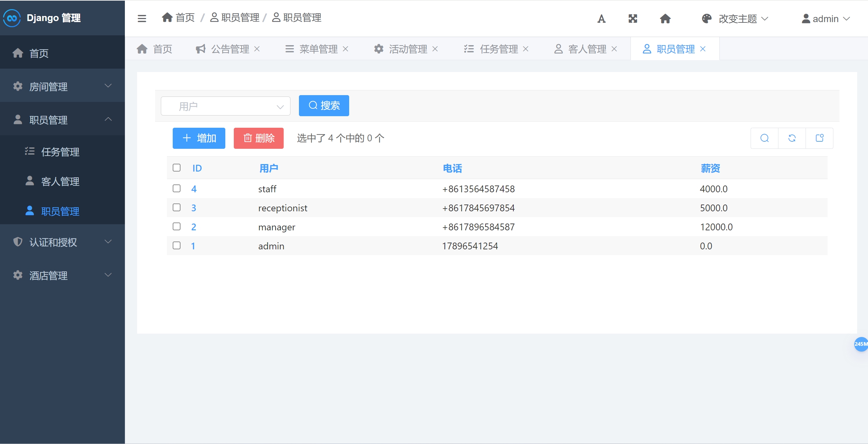The width and height of the screenshot is (868, 444).
Task: Close the 任务管理 tab
Action: coord(526,49)
